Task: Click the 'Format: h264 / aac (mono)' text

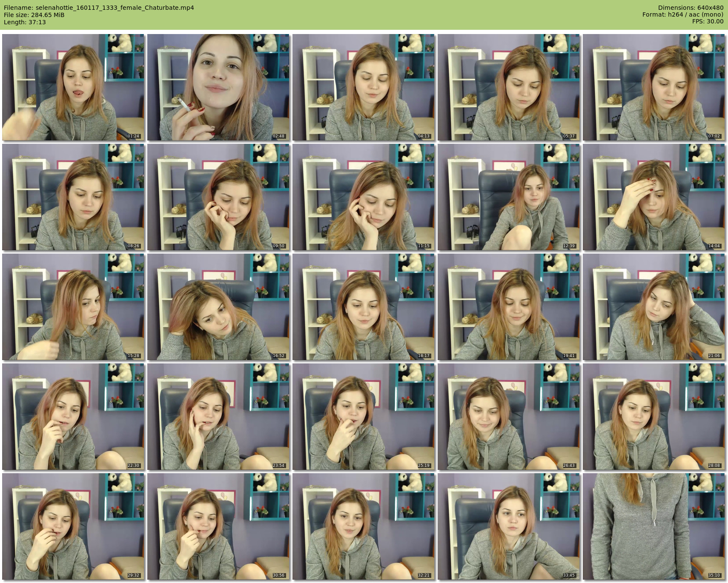Action: 683,14
